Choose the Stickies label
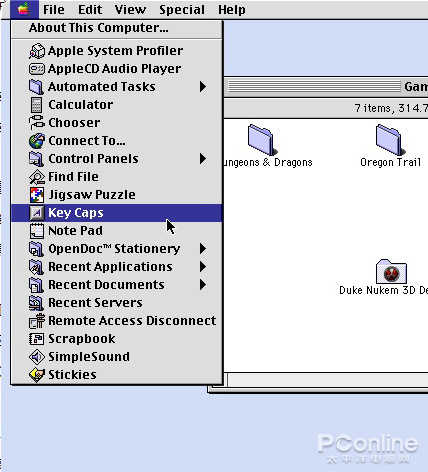 (x=72, y=375)
